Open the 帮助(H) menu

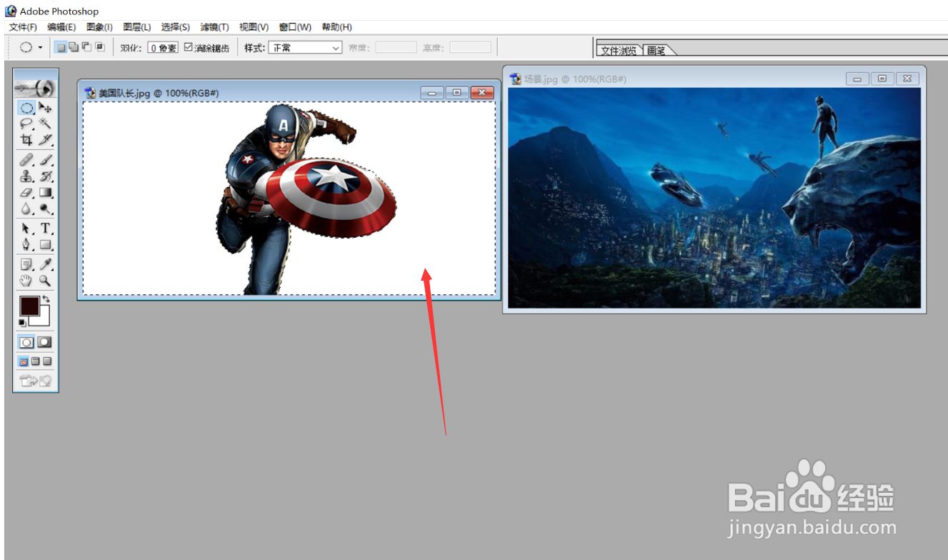(x=336, y=27)
